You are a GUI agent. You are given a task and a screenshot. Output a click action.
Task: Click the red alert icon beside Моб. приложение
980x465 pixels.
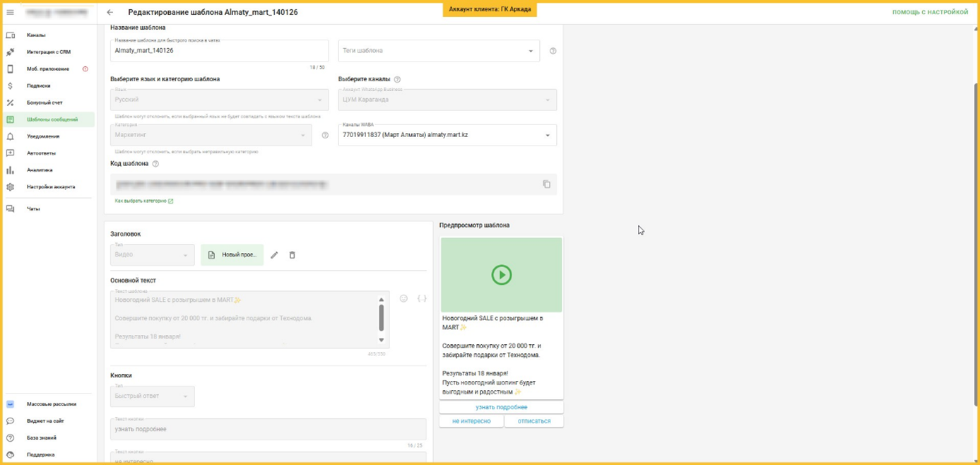coord(85,69)
